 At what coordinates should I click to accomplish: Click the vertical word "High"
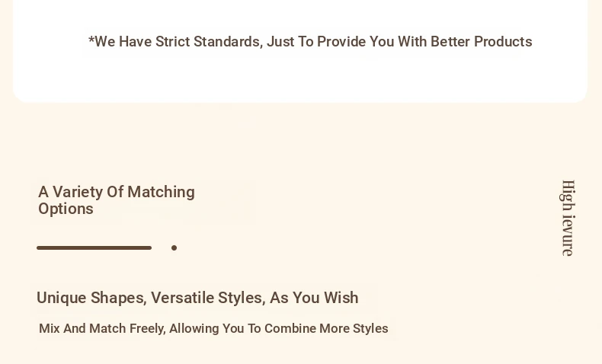click(x=568, y=196)
